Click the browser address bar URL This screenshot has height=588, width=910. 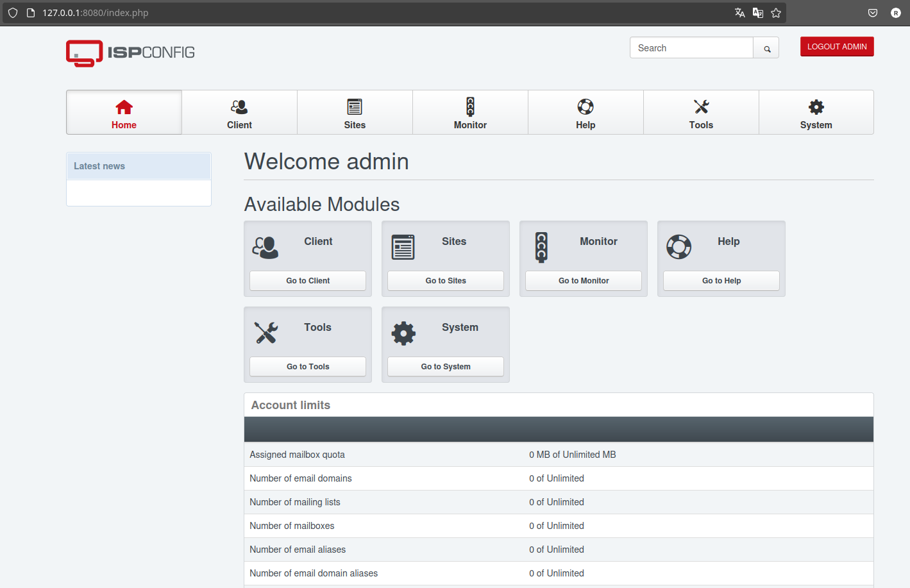pos(96,13)
